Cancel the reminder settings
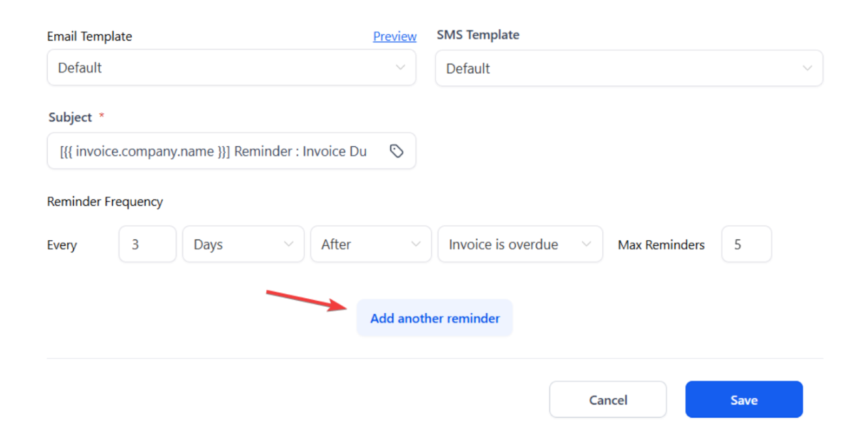This screenshot has height=443, width=868. click(608, 400)
